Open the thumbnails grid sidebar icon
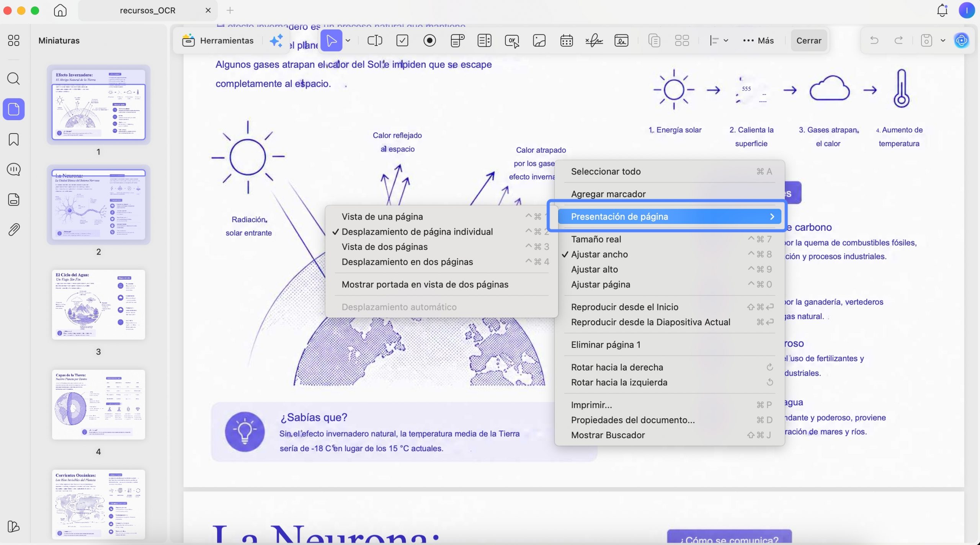Image resolution: width=980 pixels, height=545 pixels. click(14, 41)
